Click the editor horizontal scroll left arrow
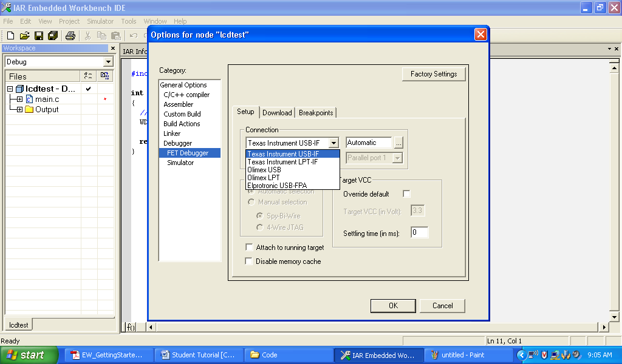This screenshot has height=364, width=622. [x=151, y=327]
